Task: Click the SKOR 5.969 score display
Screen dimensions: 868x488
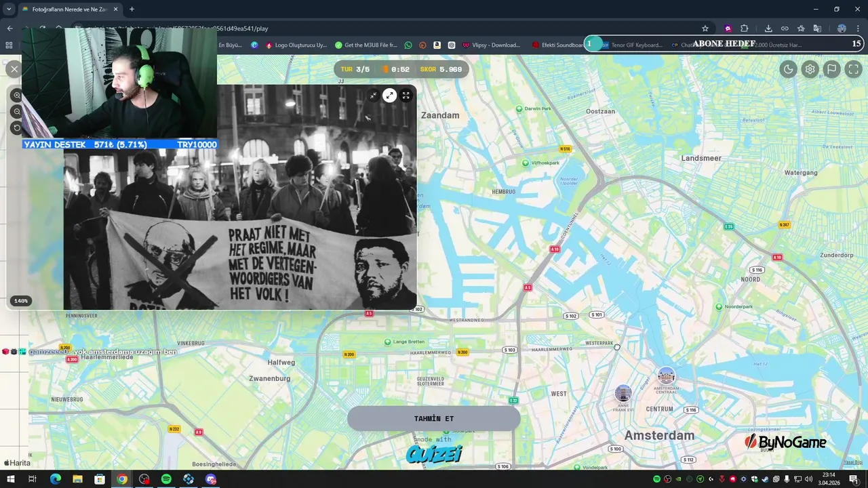Action: pyautogui.click(x=441, y=69)
